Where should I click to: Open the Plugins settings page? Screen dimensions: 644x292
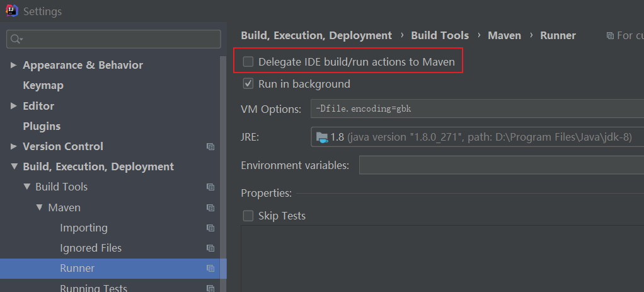[42, 126]
